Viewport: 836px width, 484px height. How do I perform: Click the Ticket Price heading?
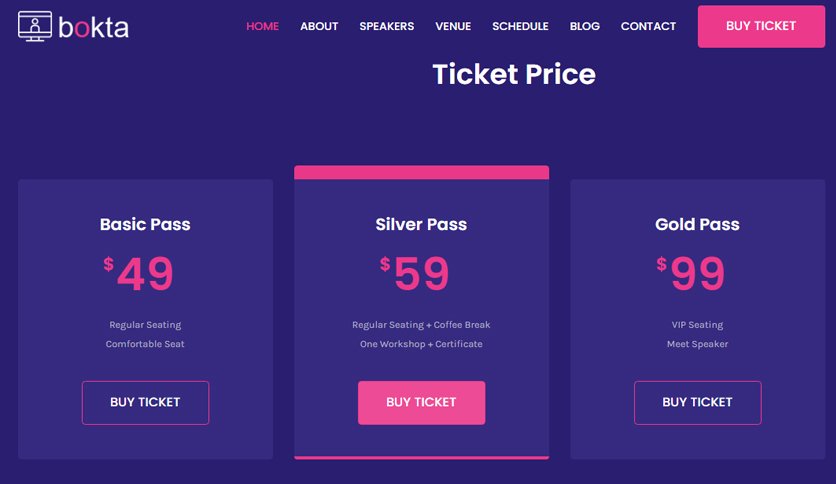(514, 74)
